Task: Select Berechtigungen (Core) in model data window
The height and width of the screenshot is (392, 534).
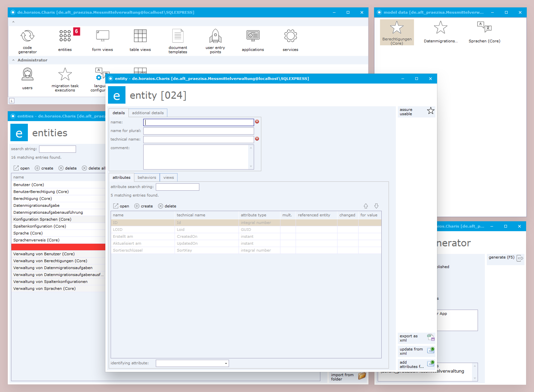Action: click(397, 32)
